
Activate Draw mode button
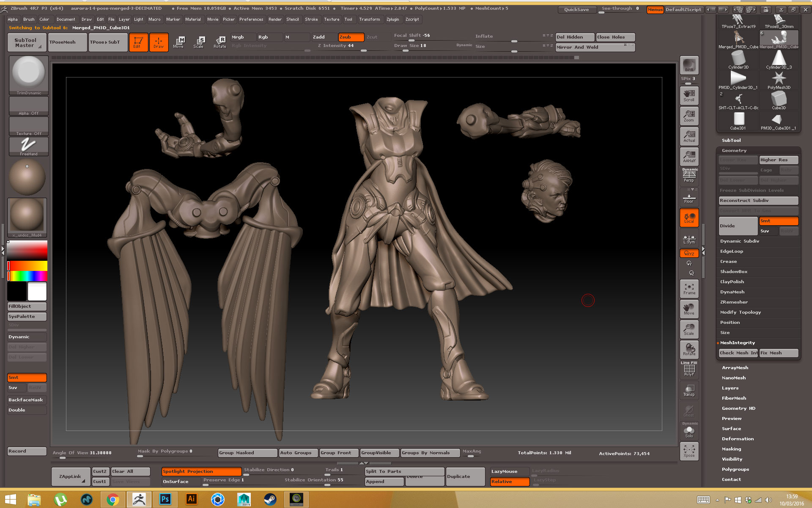coord(159,42)
